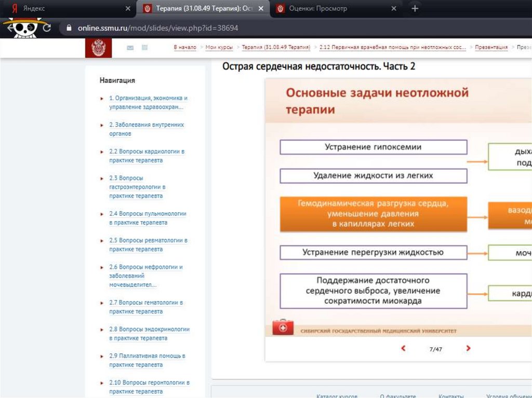
Task: Click heading Острая сердечная недостаточность. Часть 2
Action: (318, 66)
